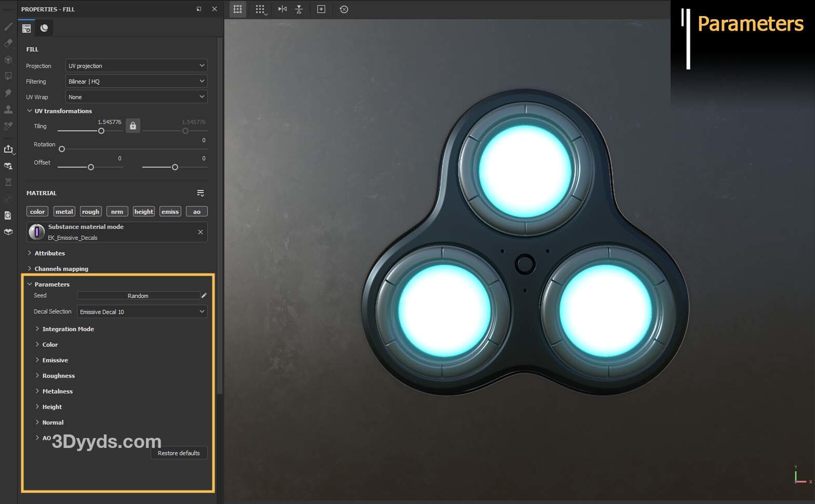Toggle the color channel button
This screenshot has height=504, width=815.
point(37,212)
